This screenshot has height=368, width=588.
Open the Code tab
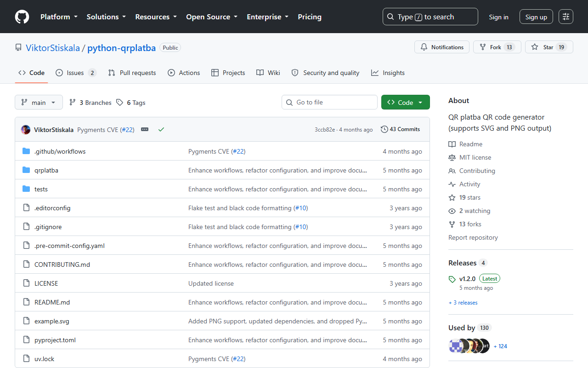tap(31, 73)
